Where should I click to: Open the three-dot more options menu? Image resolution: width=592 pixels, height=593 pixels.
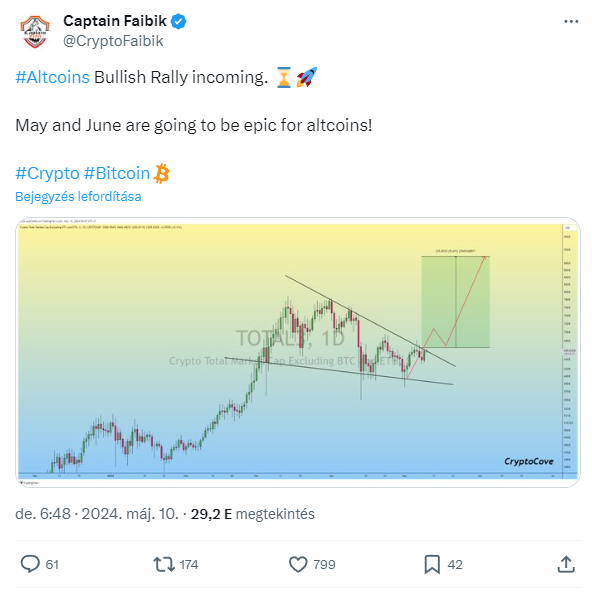click(571, 22)
